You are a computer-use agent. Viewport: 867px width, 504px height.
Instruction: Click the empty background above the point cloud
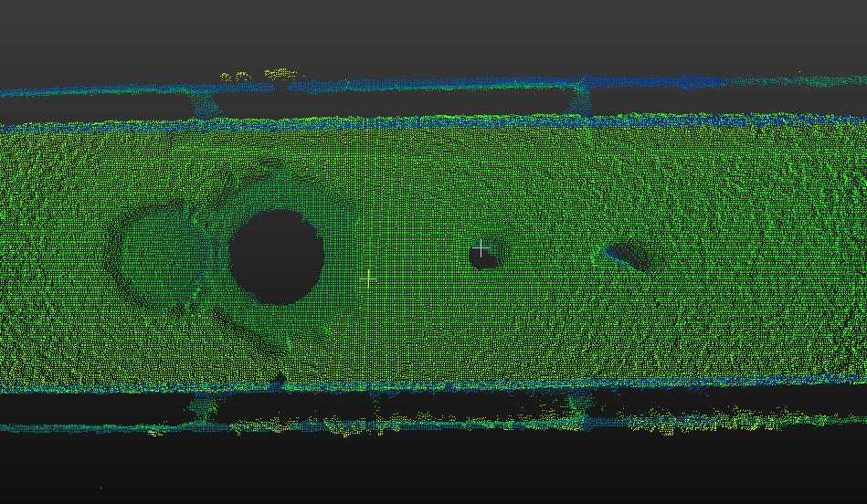(x=433, y=32)
